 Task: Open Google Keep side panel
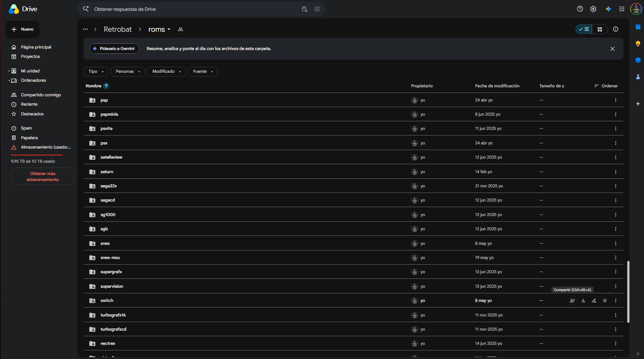click(x=638, y=44)
